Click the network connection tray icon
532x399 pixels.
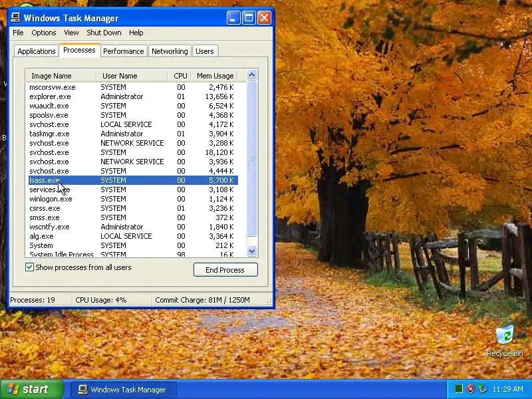pyautogui.click(x=481, y=389)
